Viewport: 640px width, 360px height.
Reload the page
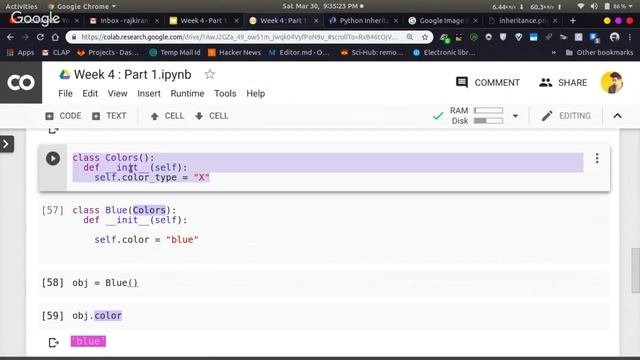click(x=40, y=37)
